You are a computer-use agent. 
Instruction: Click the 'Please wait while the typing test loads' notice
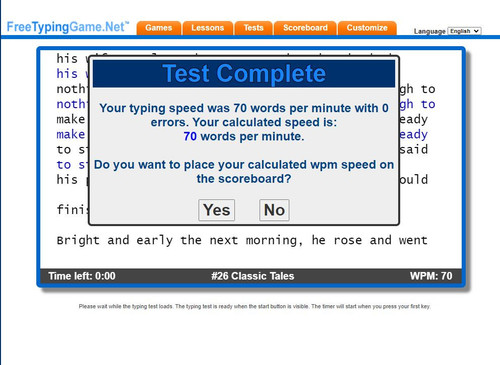255,306
